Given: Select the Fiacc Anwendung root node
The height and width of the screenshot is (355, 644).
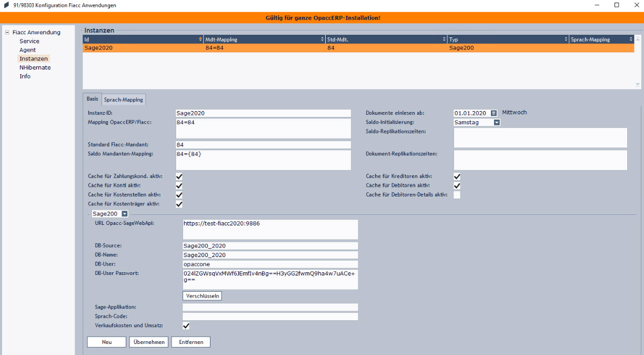Looking at the screenshot, I should (36, 33).
